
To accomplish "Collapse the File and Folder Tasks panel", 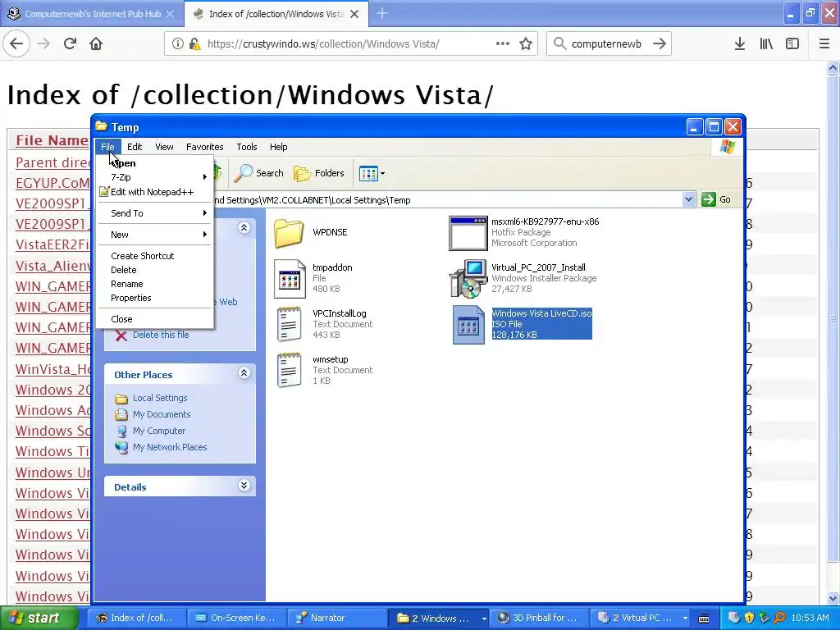I will [244, 228].
